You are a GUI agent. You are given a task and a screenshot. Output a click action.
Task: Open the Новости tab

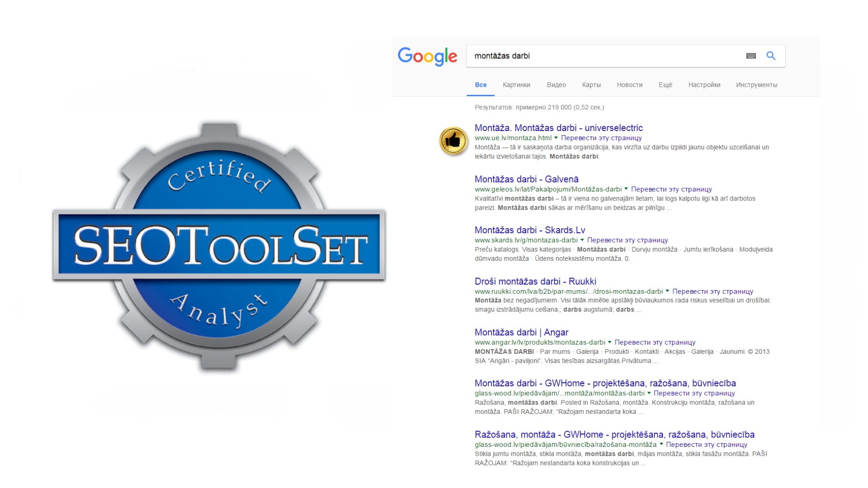629,85
